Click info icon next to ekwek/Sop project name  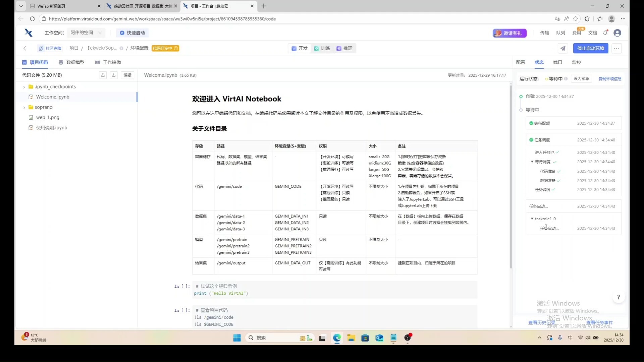[x=121, y=48]
